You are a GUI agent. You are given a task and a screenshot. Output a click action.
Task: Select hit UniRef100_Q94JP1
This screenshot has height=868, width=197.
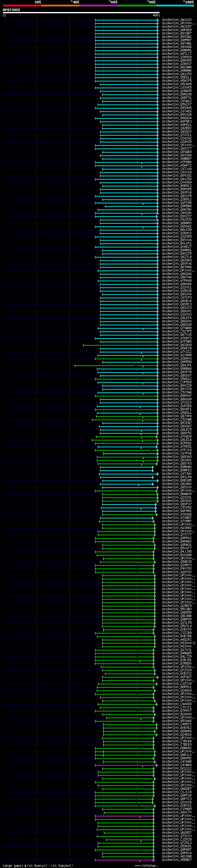[x=177, y=365]
